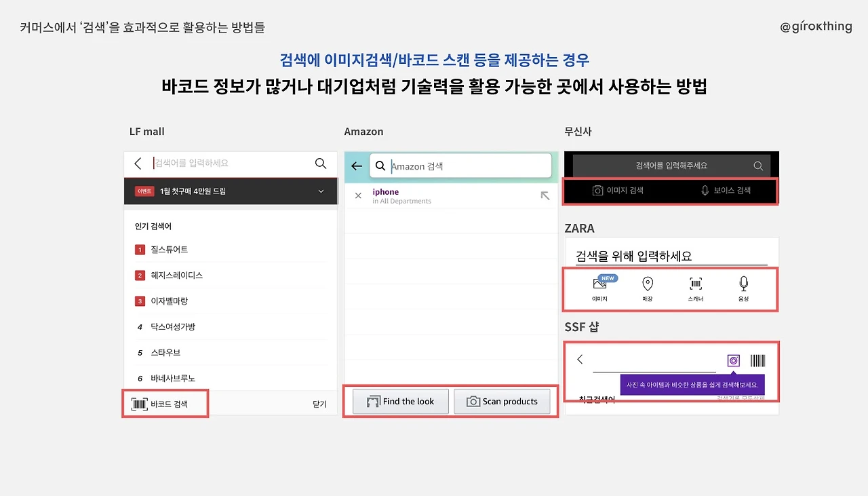Open the LF mall barcode search

(x=160, y=404)
